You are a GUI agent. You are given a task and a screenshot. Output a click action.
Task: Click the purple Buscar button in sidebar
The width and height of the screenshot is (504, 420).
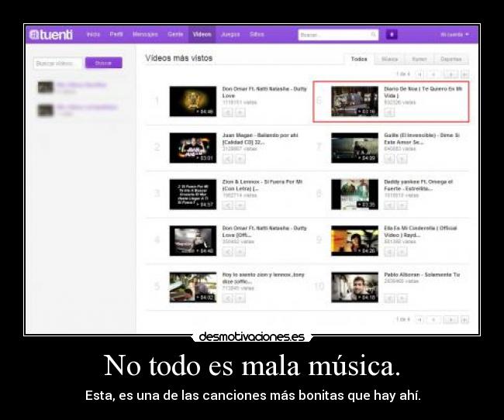point(103,63)
